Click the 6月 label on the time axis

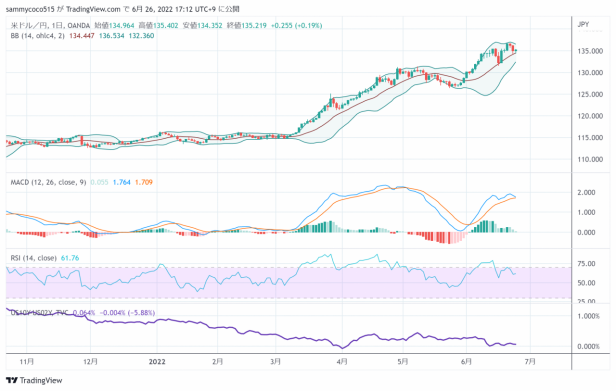tap(466, 362)
